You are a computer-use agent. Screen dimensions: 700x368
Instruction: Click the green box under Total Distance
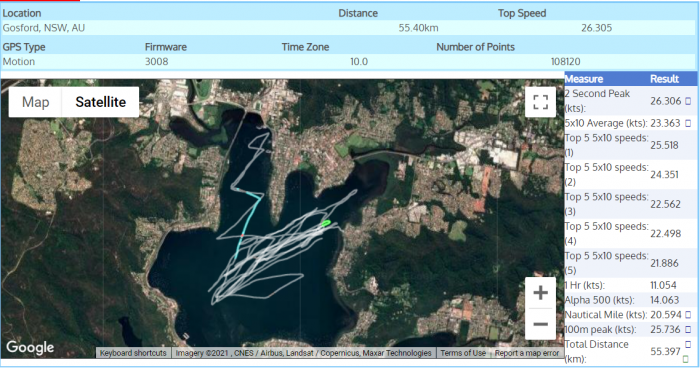686,359
